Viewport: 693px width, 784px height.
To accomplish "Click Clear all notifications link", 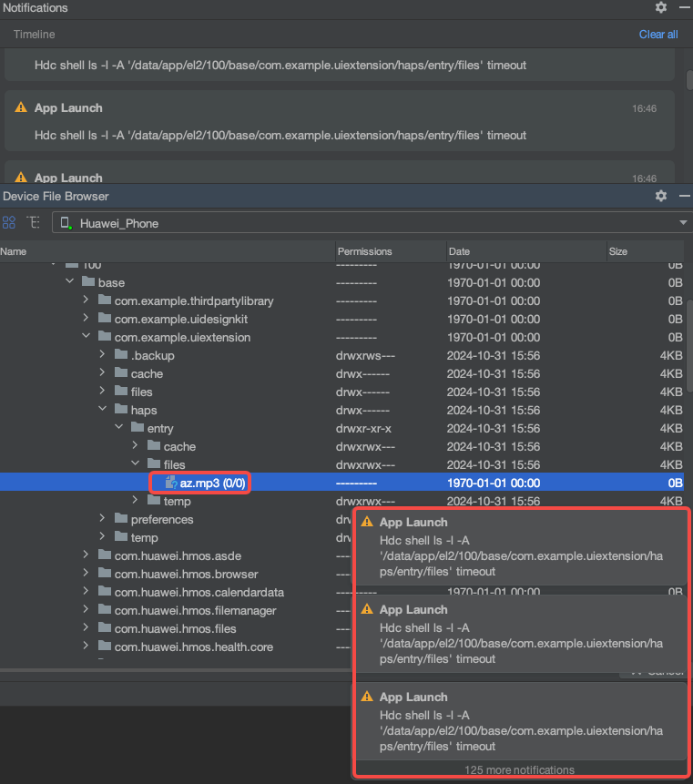I will point(657,35).
